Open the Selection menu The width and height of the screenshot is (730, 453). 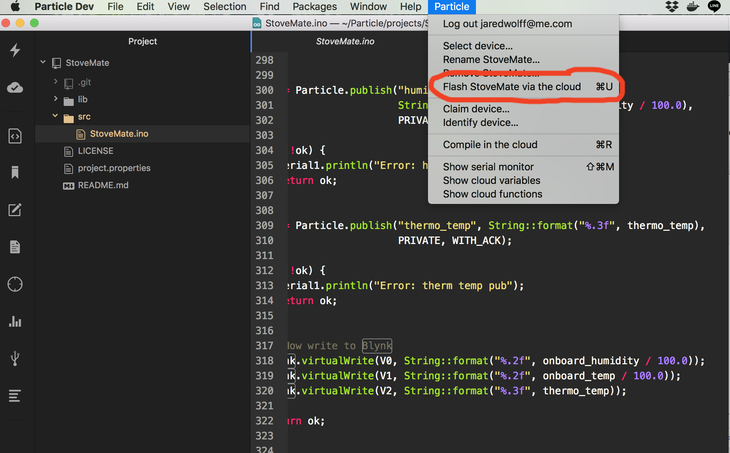(x=225, y=7)
